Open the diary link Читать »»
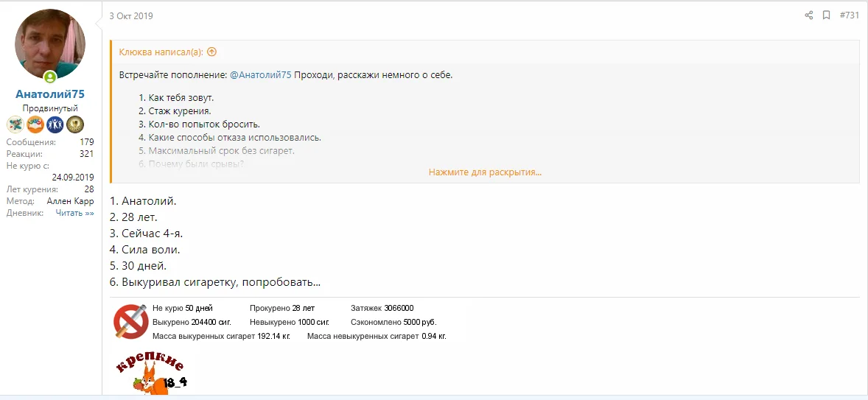 (74, 213)
